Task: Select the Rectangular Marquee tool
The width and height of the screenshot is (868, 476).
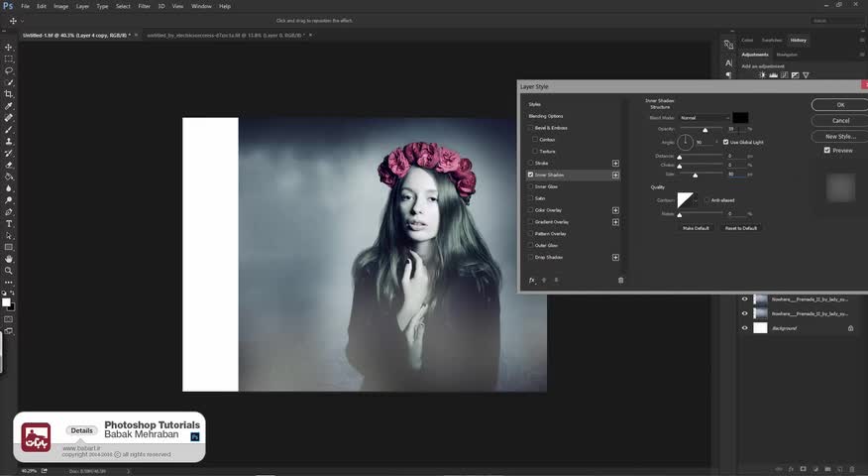Action: point(9,59)
